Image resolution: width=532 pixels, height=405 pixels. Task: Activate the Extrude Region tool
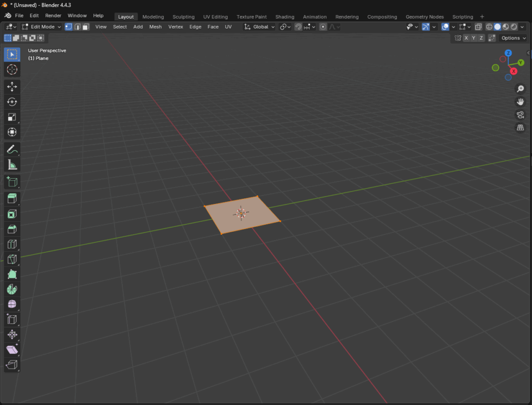click(12, 198)
